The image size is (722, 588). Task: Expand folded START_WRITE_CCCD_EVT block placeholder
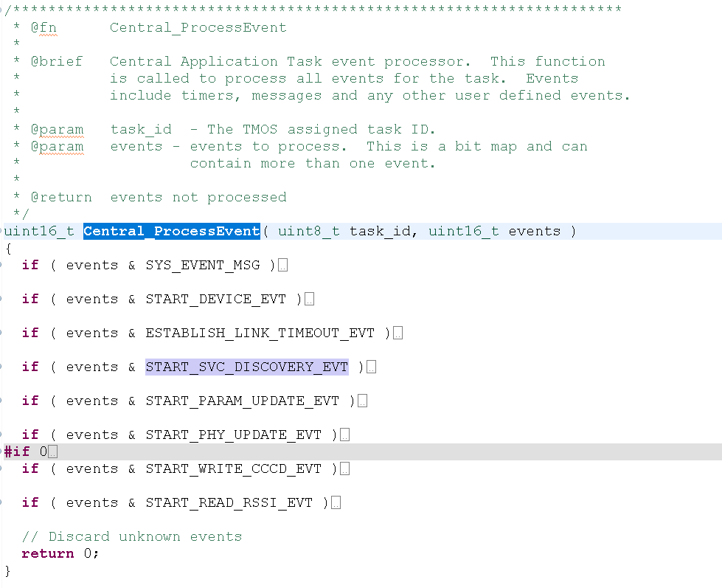345,468
